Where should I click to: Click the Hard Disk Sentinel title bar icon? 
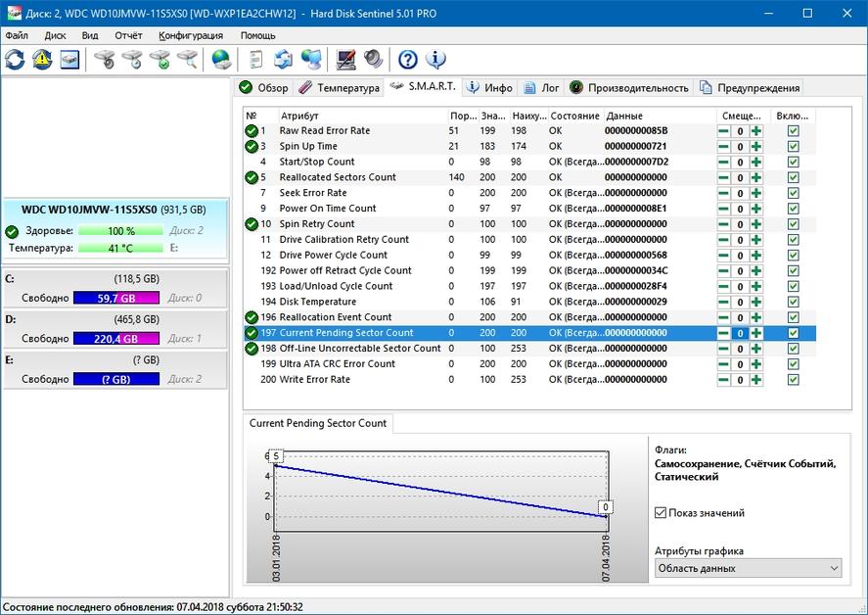click(14, 12)
